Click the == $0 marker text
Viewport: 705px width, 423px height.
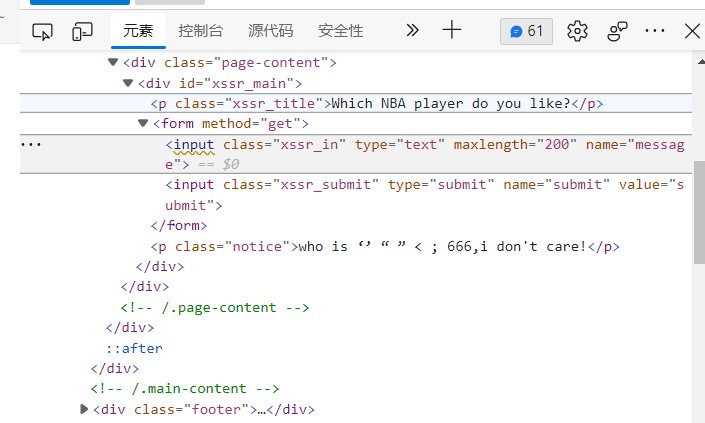219,165
